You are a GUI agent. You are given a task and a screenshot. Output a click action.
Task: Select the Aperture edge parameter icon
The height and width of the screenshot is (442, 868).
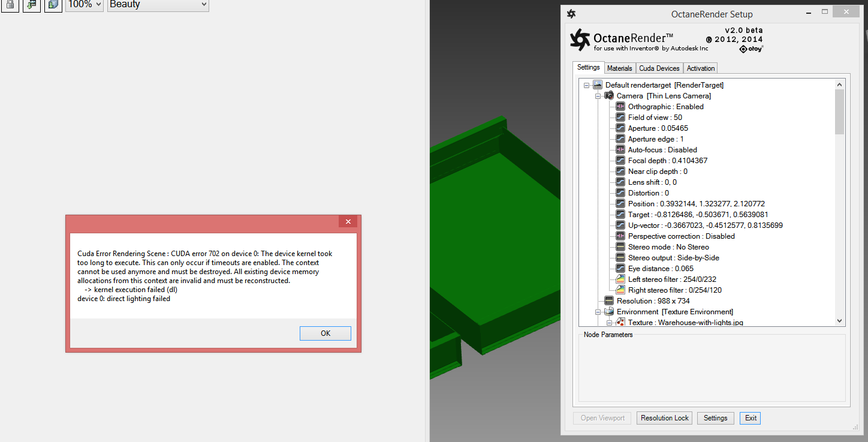point(620,139)
